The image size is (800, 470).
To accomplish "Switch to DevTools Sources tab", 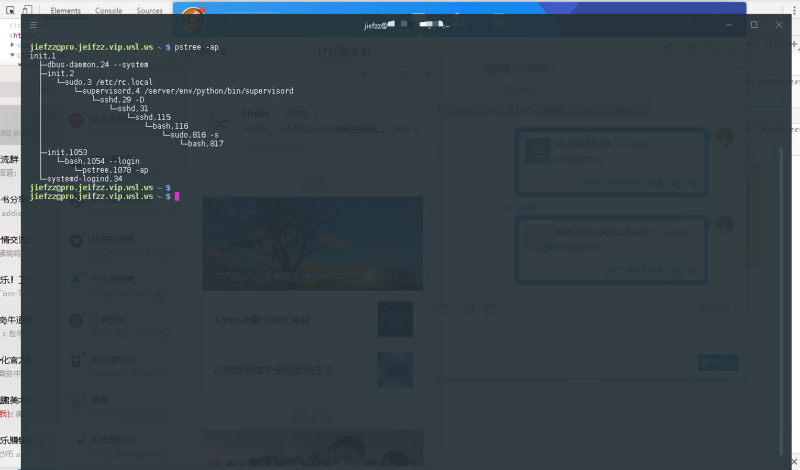I will point(149,10).
